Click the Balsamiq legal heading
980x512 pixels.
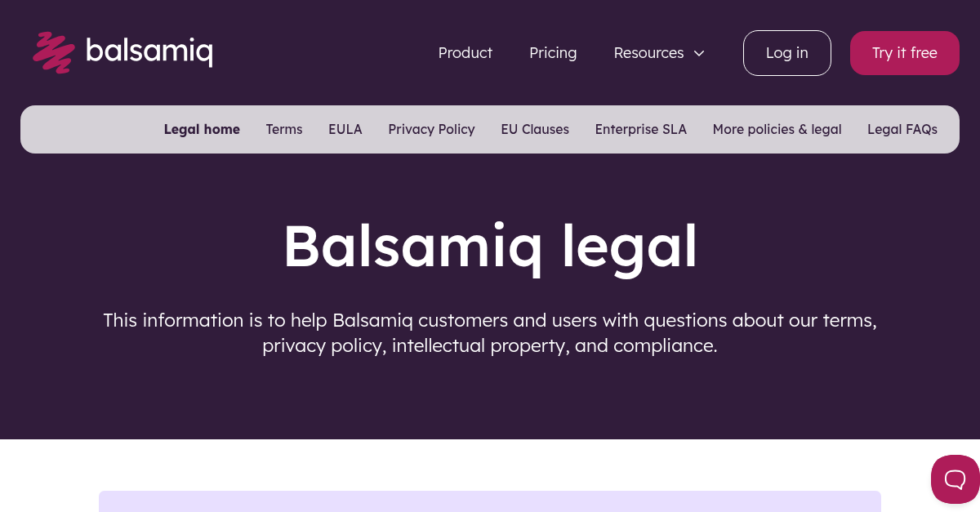490,245
